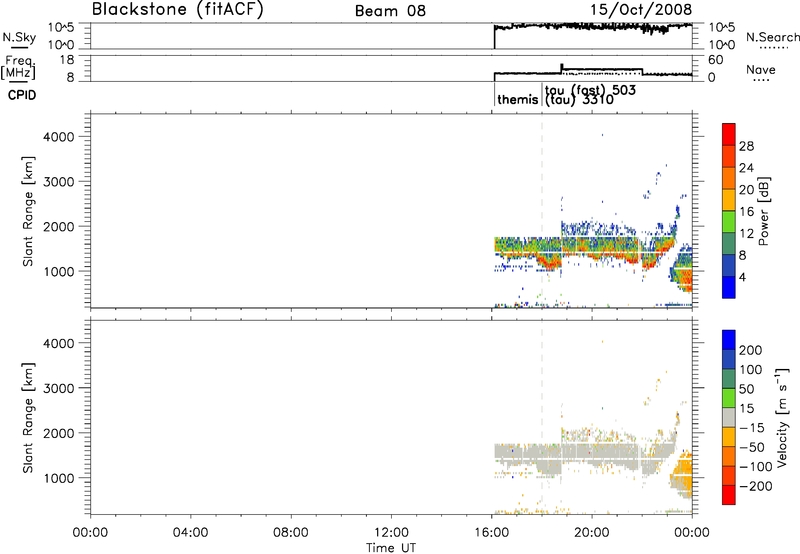
Task: Click the frequency step trace in the Freq strip
Action: (593, 71)
